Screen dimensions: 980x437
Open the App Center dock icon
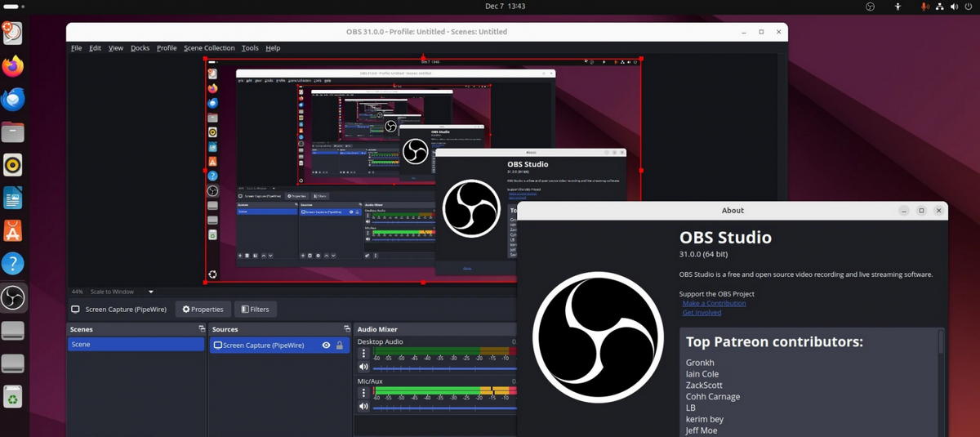click(x=12, y=231)
